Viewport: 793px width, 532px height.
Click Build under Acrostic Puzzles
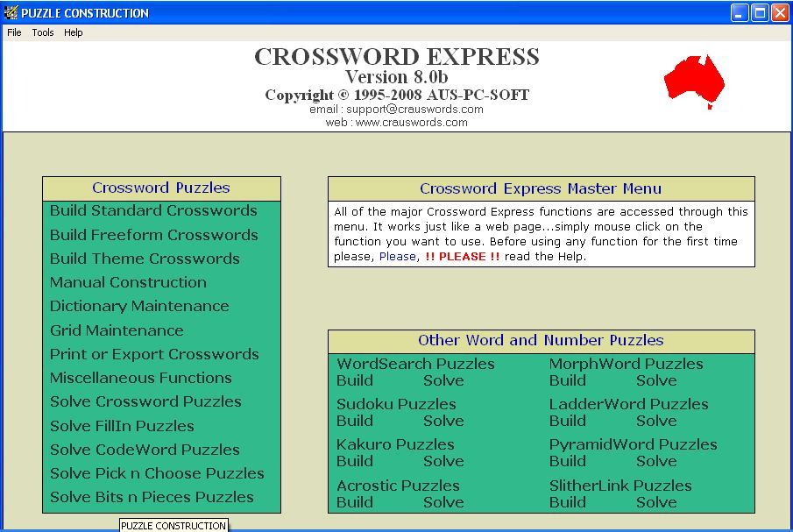click(355, 502)
